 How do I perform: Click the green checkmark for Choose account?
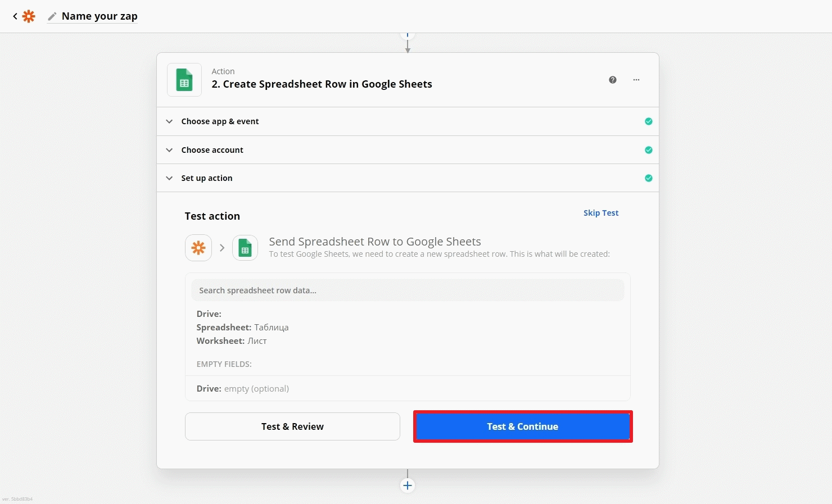coord(649,150)
